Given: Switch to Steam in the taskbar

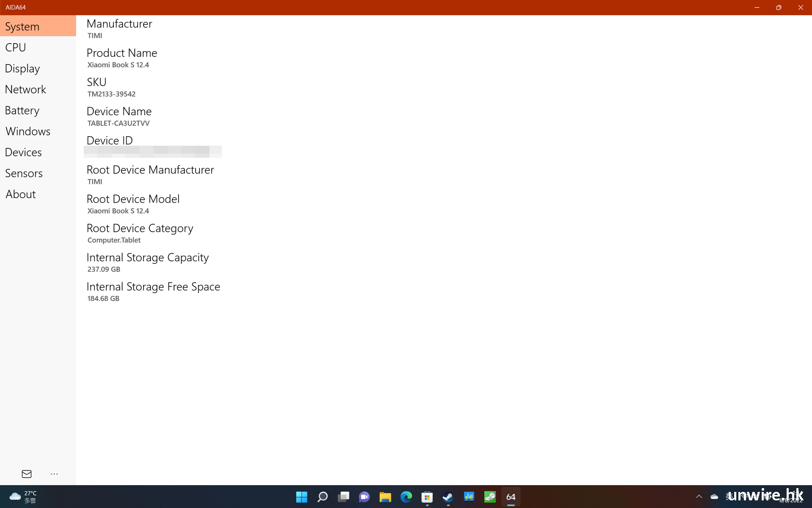Looking at the screenshot, I should pos(448,497).
